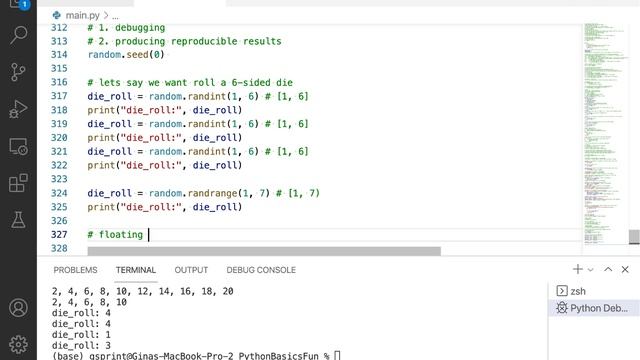Click randint call on line 317
The width and height of the screenshot is (640, 360).
(203, 96)
